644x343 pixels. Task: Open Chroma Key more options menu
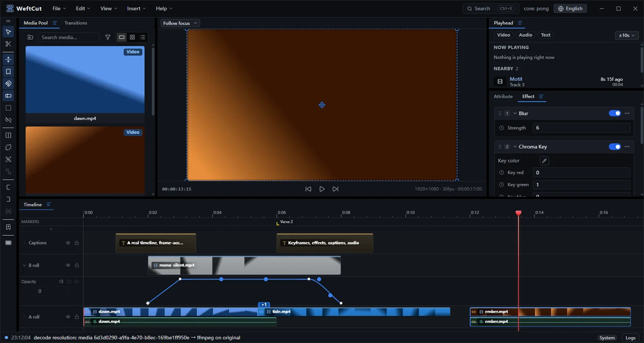point(627,147)
